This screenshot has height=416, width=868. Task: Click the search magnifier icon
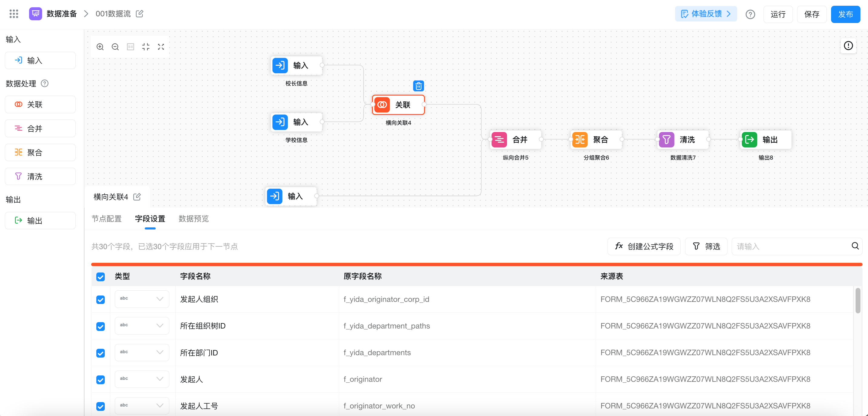[x=855, y=246]
